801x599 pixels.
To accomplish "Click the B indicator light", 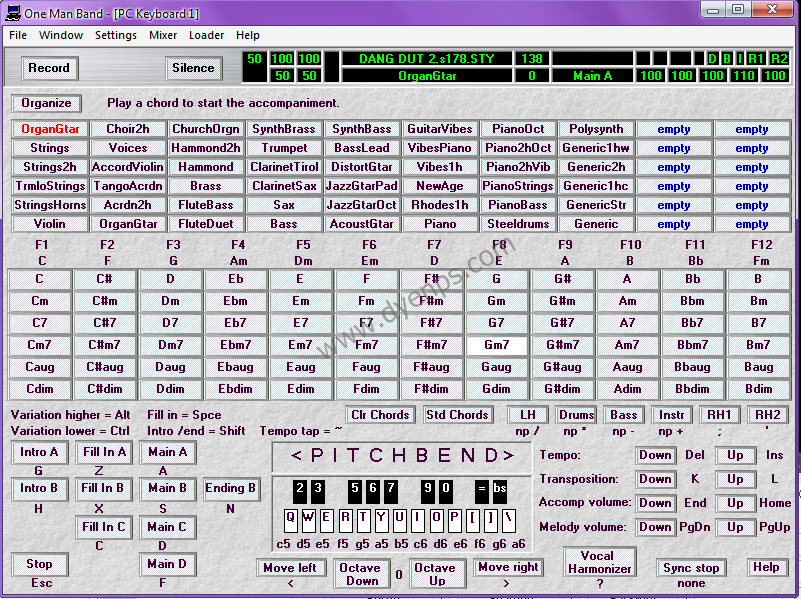I will 728,59.
